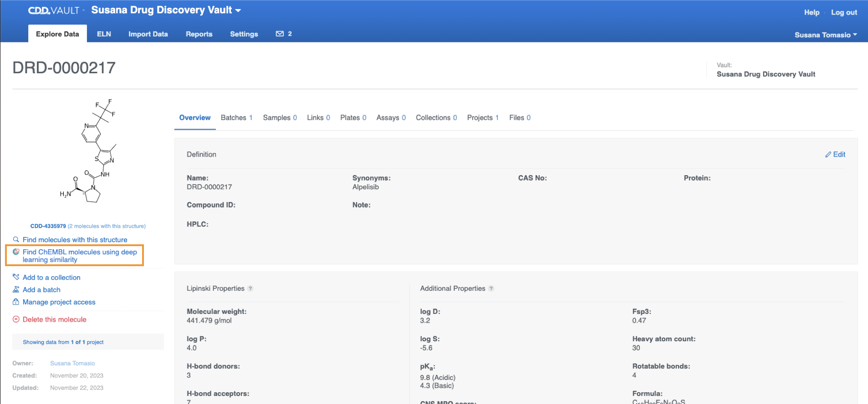Click the CDD Vault logo

(54, 10)
